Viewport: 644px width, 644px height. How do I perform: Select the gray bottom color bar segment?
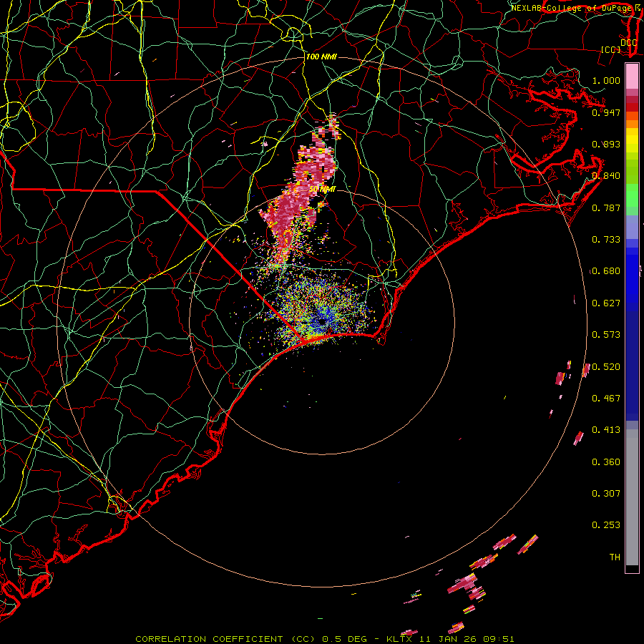pyautogui.click(x=632, y=497)
